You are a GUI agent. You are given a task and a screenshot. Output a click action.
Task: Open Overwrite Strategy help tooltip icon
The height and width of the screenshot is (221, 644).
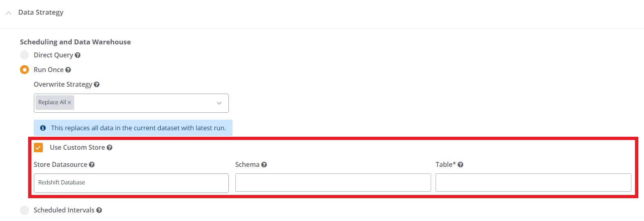(x=97, y=85)
